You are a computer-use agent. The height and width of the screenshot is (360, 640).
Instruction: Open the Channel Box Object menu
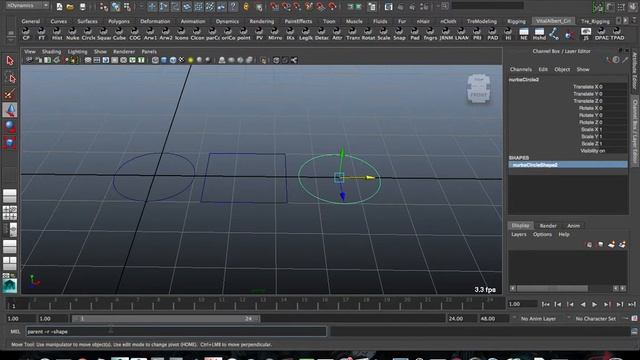click(562, 69)
